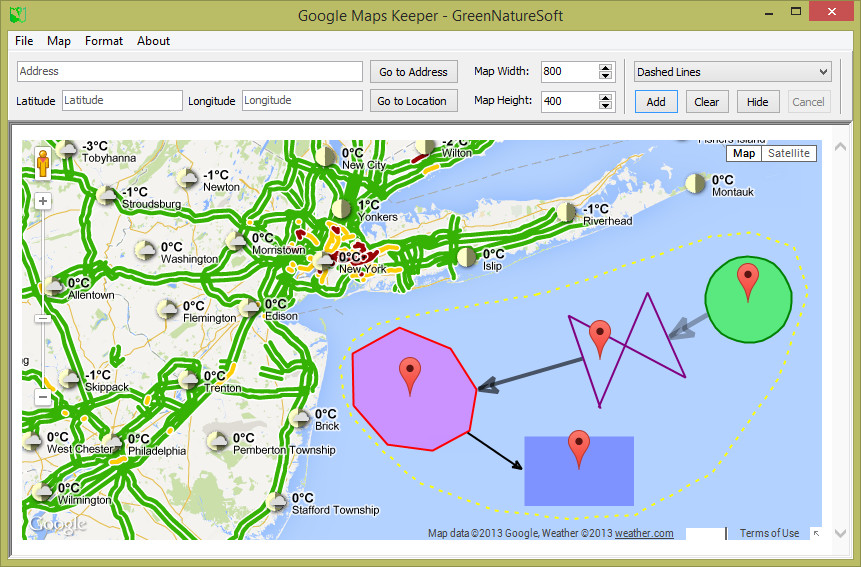
Task: Open the About menu
Action: coord(153,41)
